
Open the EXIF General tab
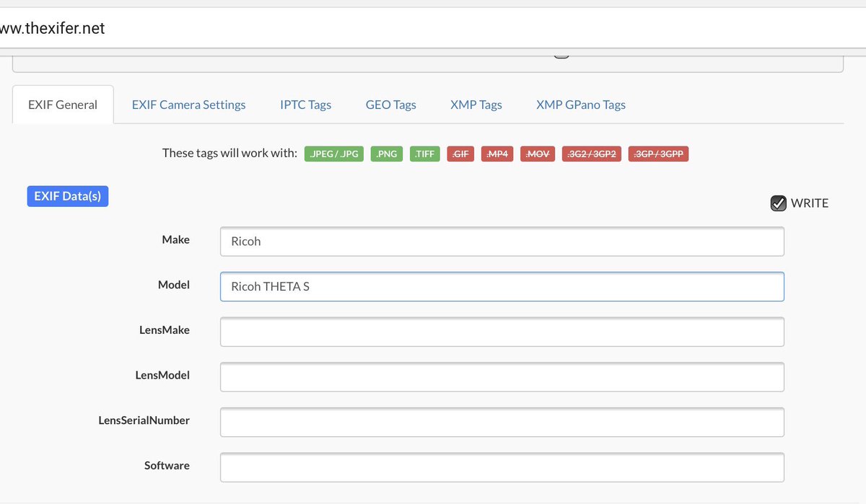63,105
